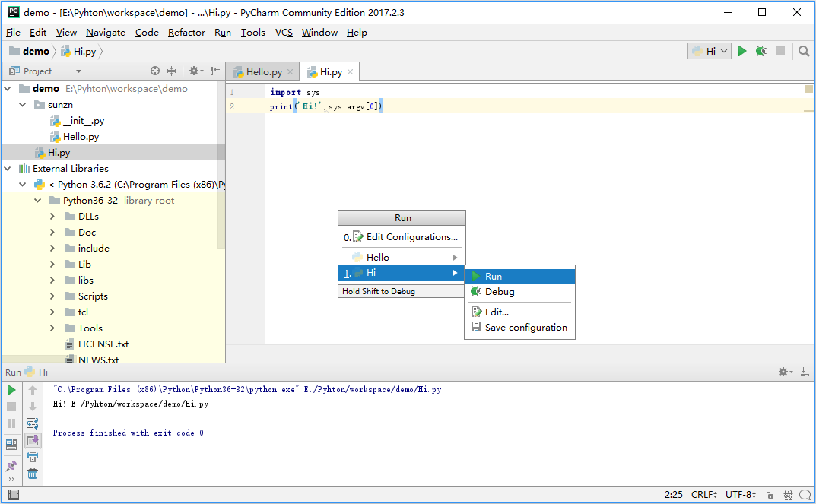This screenshot has height=504, width=816.
Task: Collapse the demo project root
Action: click(x=8, y=89)
